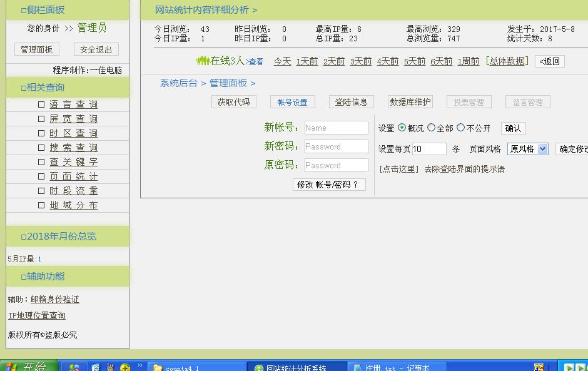Select the 全部 radio option
Screen dimensions: 588x371
431,128
